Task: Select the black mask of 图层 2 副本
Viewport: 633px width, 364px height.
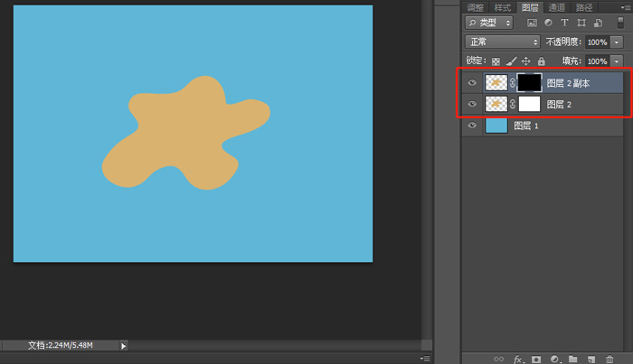Action: 529,82
